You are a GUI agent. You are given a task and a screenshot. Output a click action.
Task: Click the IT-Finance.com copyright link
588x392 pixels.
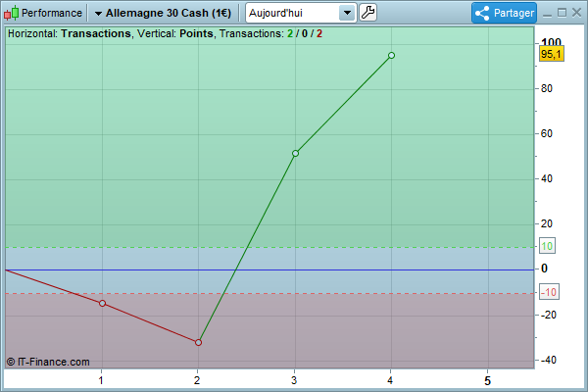(x=48, y=362)
